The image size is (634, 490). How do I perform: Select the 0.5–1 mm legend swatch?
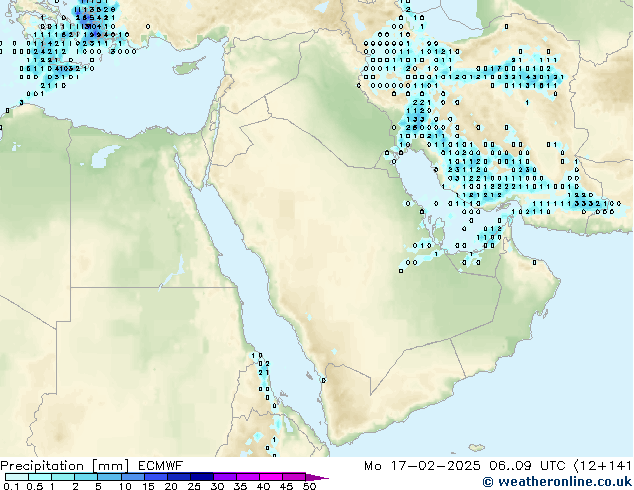tap(40, 477)
